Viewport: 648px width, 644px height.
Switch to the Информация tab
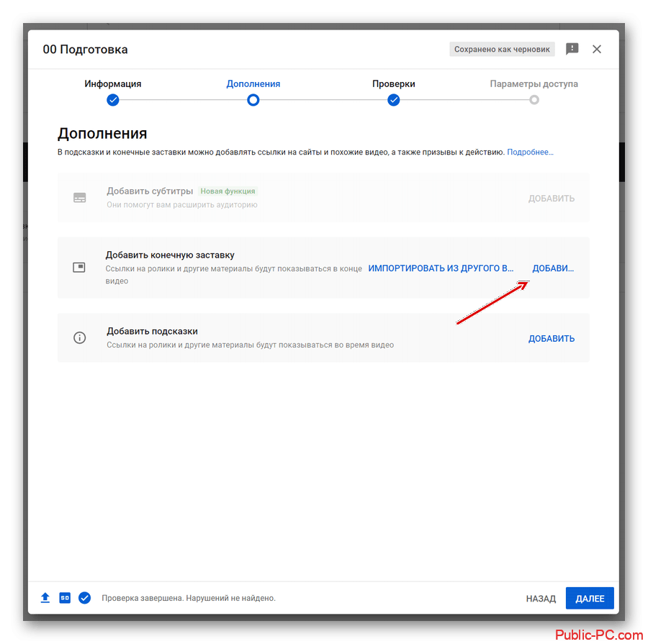click(113, 83)
